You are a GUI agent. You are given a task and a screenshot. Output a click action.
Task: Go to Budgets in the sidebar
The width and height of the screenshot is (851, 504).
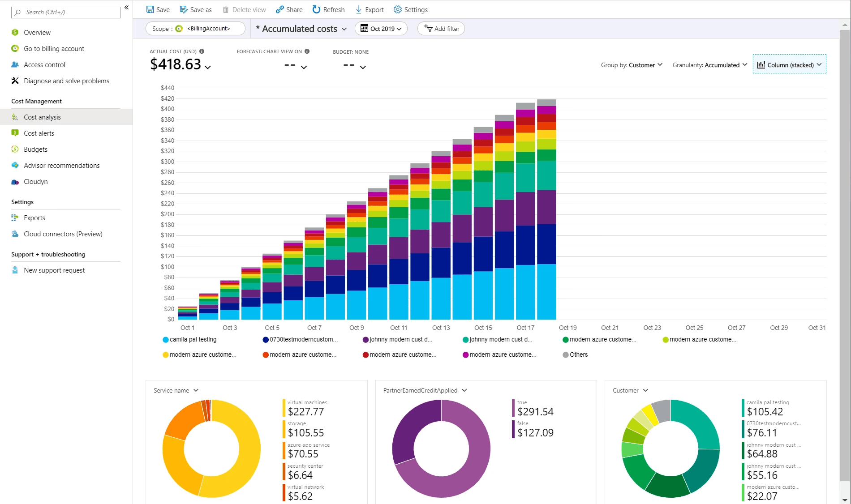[x=35, y=149]
